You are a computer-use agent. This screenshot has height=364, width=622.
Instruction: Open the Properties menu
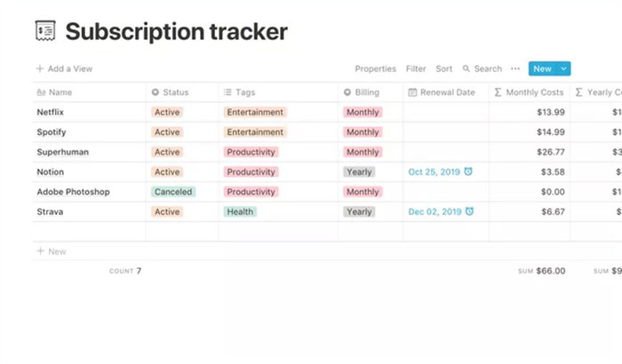[x=375, y=68]
